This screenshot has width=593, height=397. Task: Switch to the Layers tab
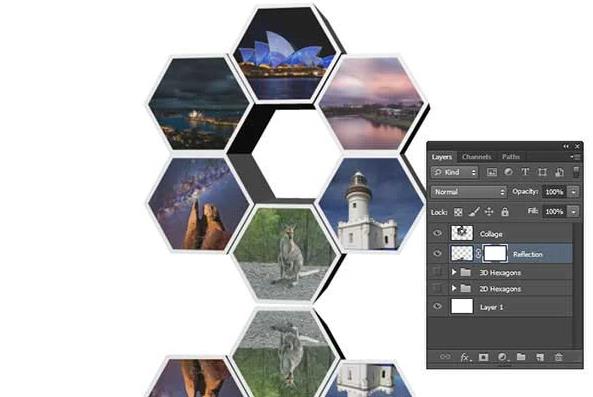pyautogui.click(x=442, y=157)
